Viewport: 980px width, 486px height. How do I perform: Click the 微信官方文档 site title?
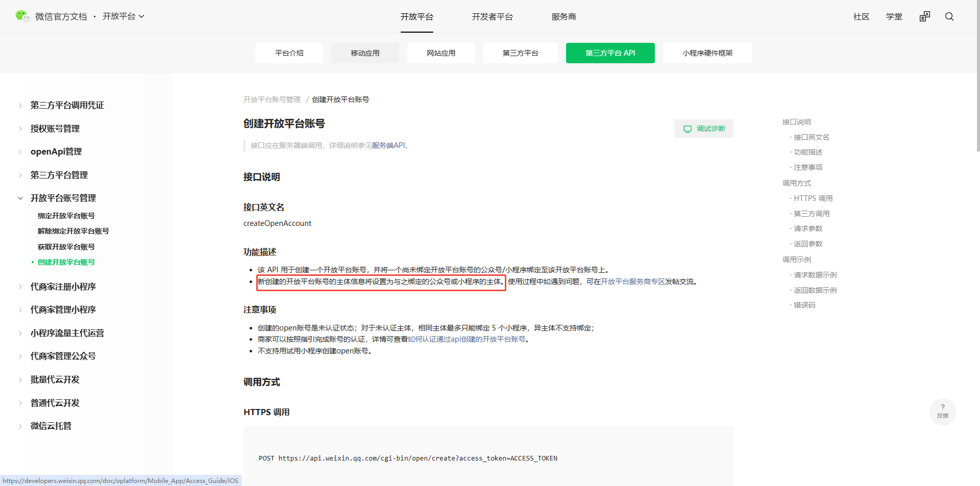pos(61,16)
